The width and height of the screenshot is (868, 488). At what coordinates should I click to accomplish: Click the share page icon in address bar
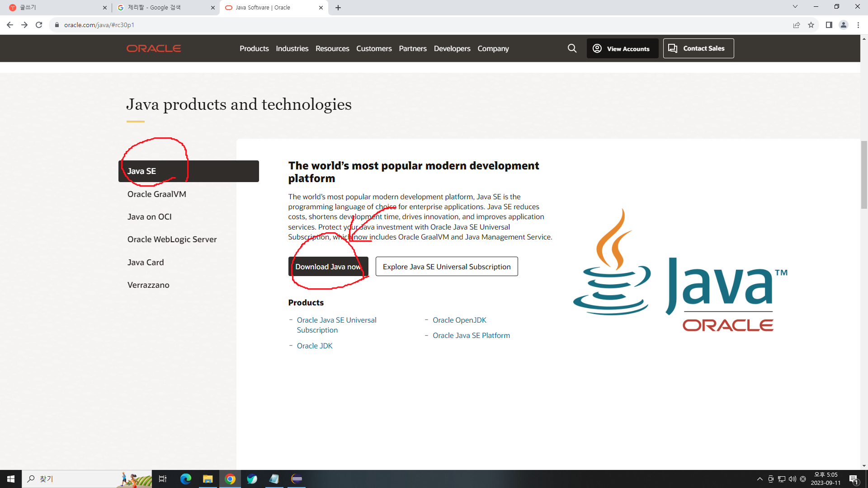coord(797,25)
